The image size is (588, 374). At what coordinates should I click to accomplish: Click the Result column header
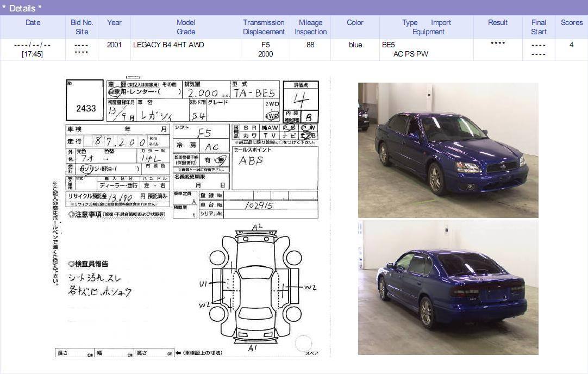coord(497,23)
